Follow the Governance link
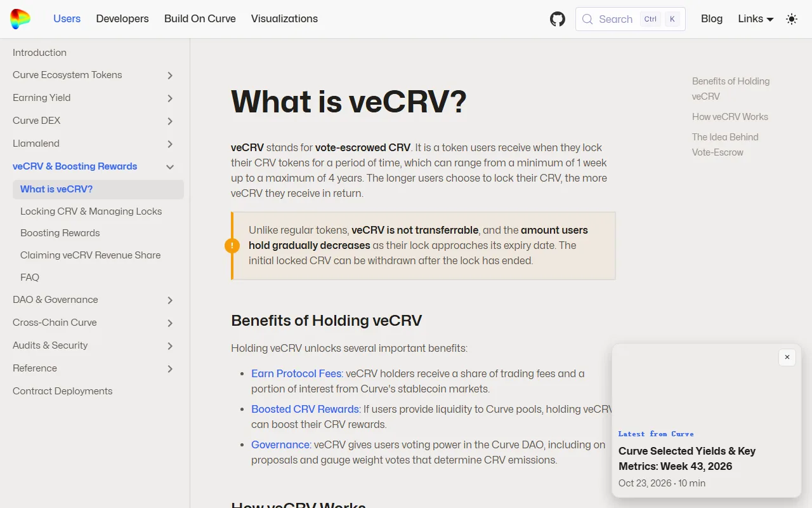 coord(281,444)
